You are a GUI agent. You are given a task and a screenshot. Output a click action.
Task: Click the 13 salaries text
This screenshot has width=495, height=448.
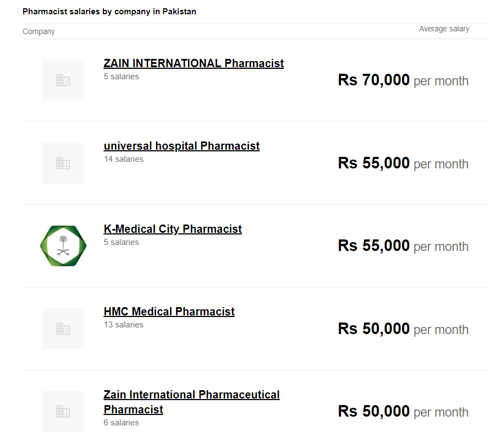click(123, 325)
